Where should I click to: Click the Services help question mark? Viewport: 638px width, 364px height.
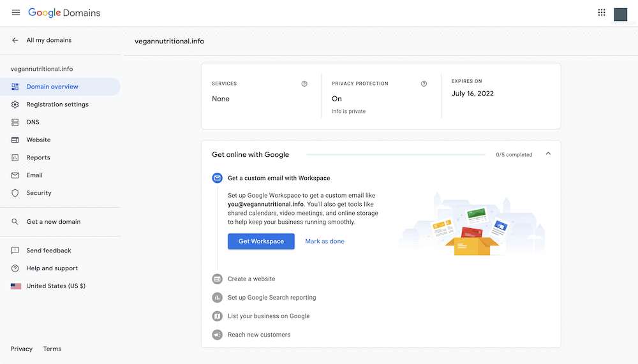(x=304, y=84)
